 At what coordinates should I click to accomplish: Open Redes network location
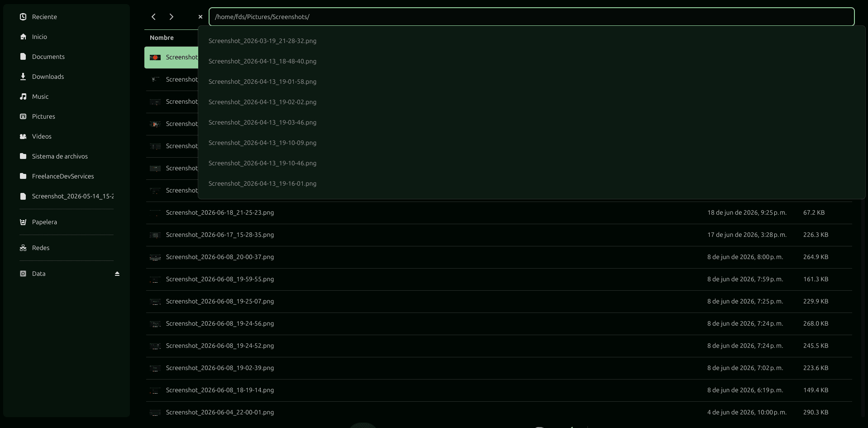[x=67, y=248]
